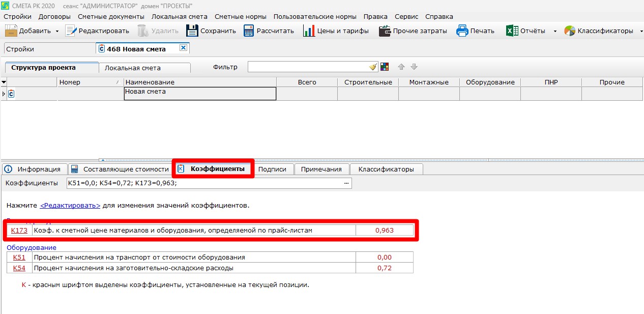Open Цены и тарифы chart icon
The height and width of the screenshot is (314, 644).
[x=309, y=31]
